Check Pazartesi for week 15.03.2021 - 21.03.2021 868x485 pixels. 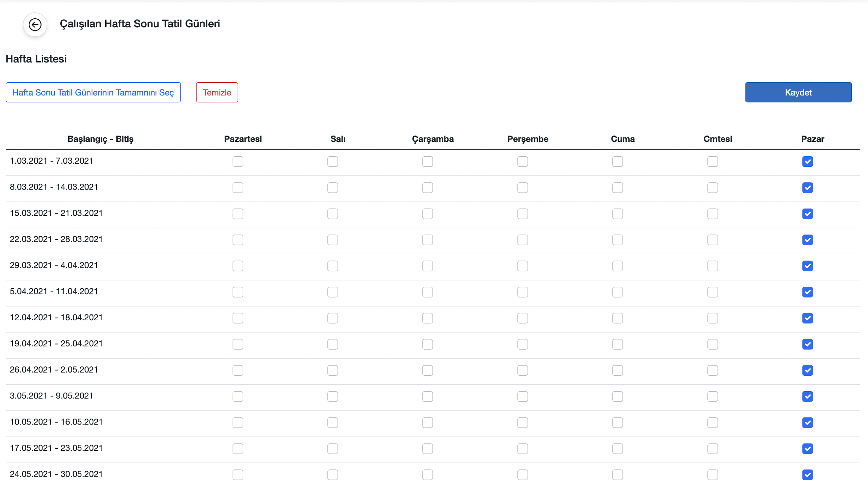(238, 214)
